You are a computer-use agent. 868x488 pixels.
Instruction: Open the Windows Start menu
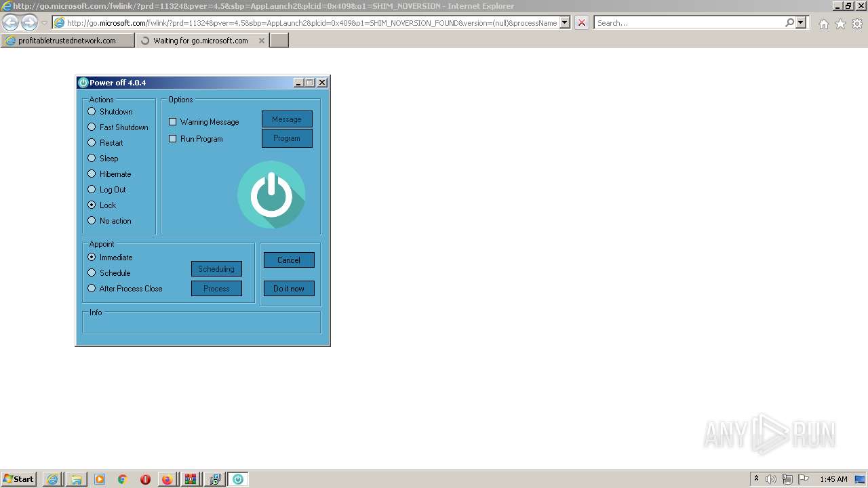[x=18, y=479]
